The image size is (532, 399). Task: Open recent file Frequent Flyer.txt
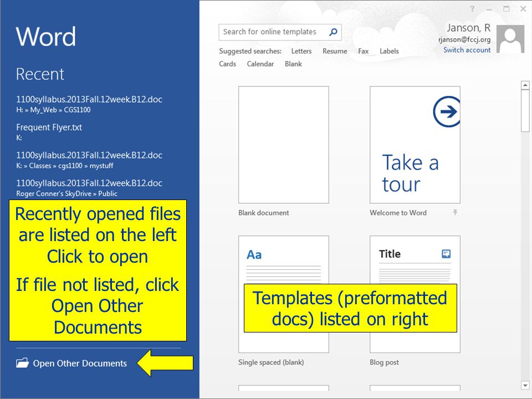click(x=49, y=132)
